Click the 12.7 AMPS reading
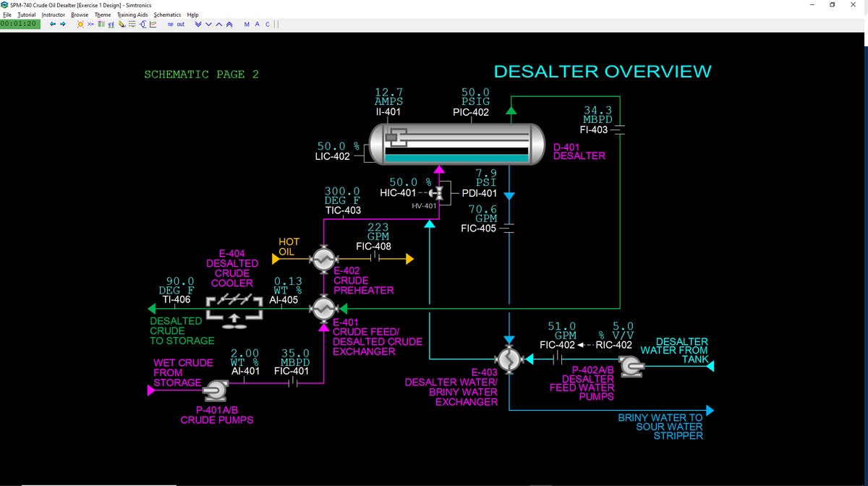 [389, 97]
